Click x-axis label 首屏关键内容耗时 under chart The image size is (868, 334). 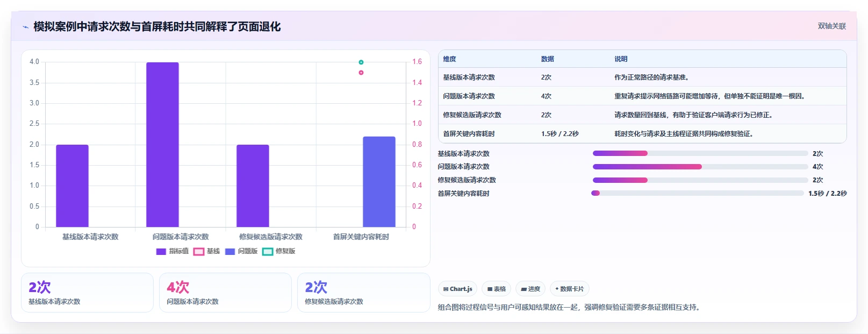click(x=361, y=237)
